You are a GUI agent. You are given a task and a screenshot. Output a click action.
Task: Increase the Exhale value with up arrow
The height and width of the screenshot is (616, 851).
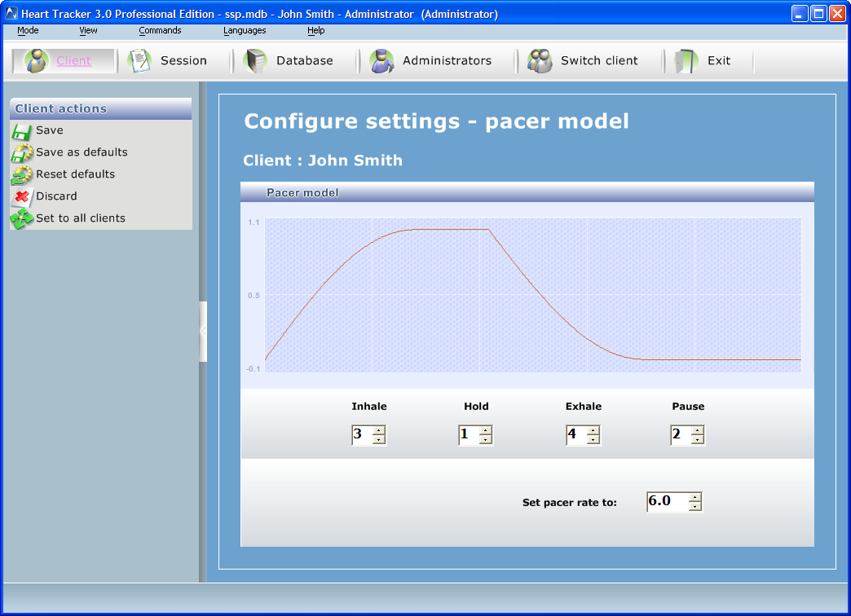coord(593,430)
